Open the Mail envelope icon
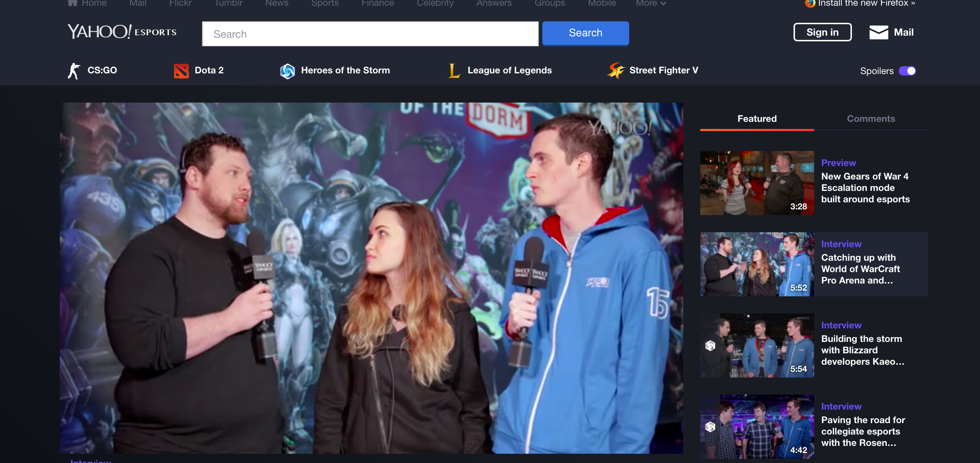The image size is (980, 463). click(879, 32)
